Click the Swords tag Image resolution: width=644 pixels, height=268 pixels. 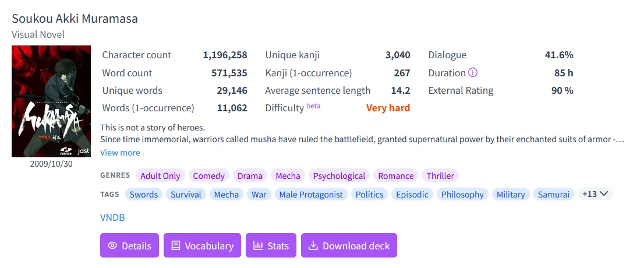pyautogui.click(x=144, y=195)
